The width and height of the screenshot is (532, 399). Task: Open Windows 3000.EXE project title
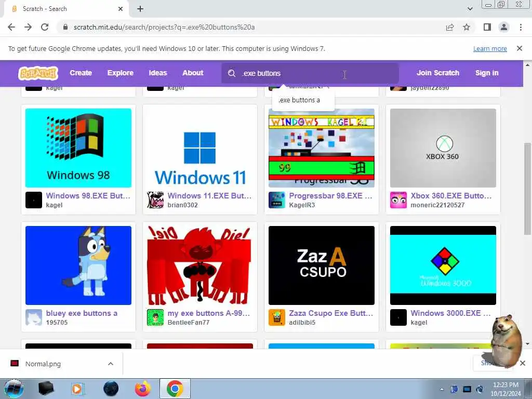[x=451, y=313]
